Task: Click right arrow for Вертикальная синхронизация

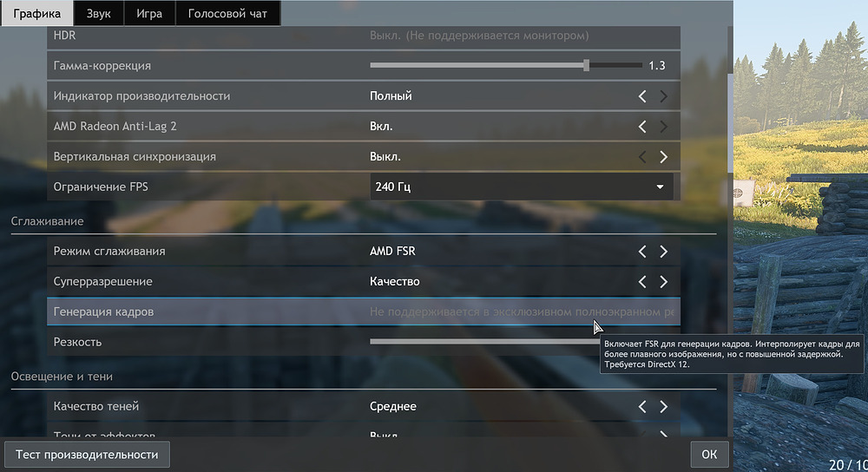Action: (663, 157)
